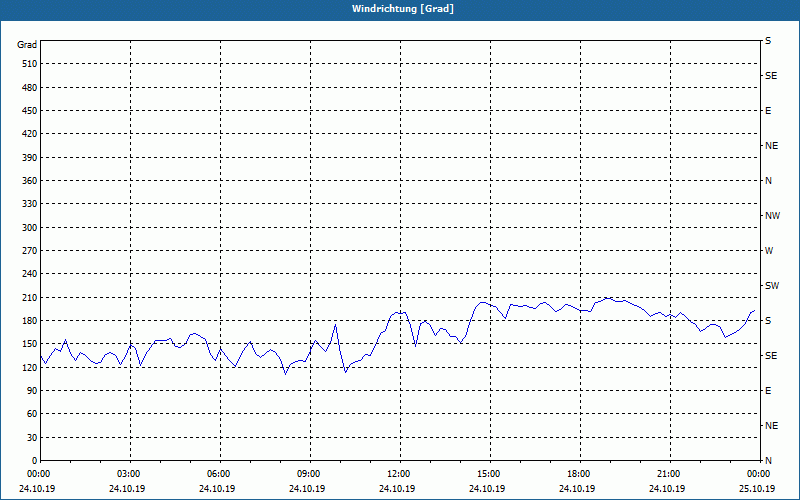This screenshot has height=500, width=800.
Task: Select the 24.10.19 date under 09:00
Action: point(307,488)
